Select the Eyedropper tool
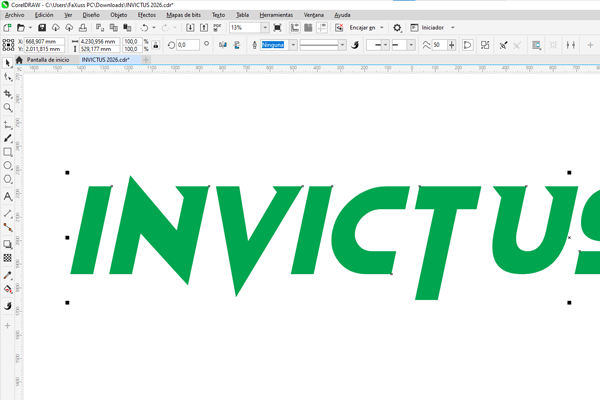 tap(8, 275)
